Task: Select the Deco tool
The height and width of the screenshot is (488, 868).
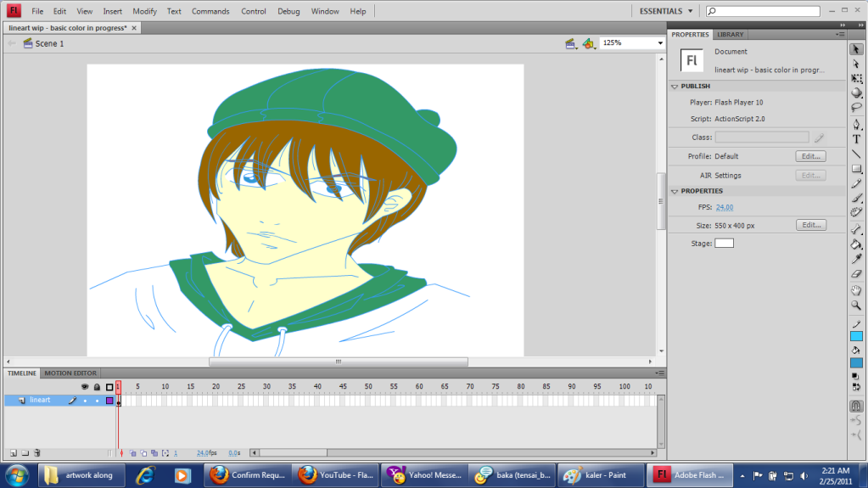Action: pyautogui.click(x=856, y=211)
